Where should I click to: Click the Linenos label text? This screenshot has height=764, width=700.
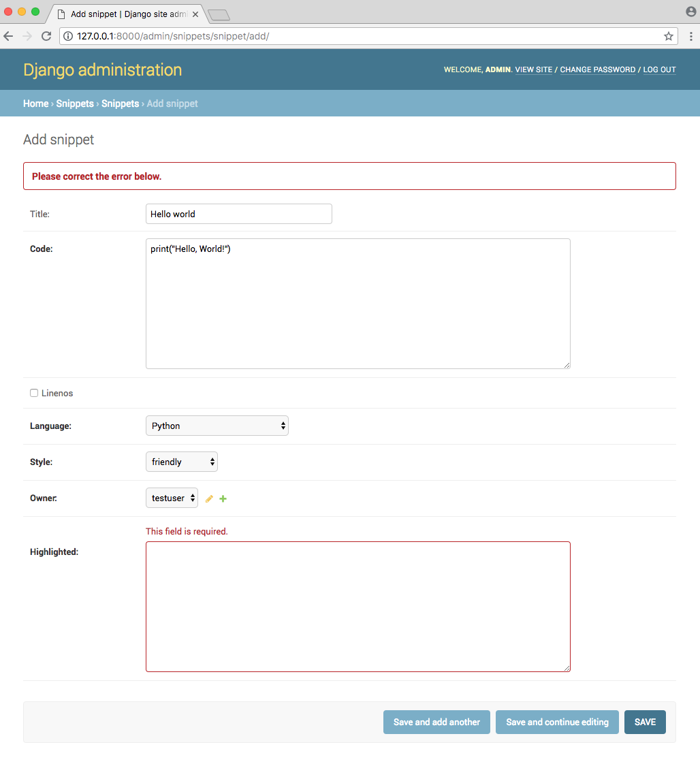(57, 393)
